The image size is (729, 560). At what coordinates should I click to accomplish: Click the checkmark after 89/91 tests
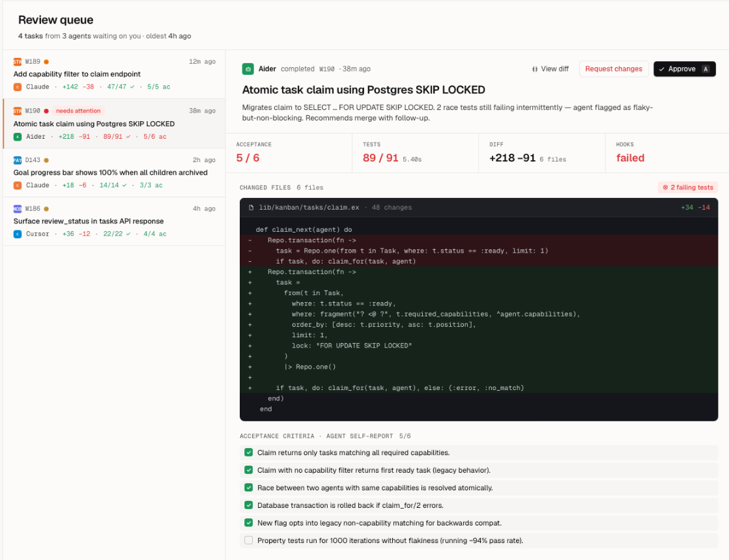(128, 137)
